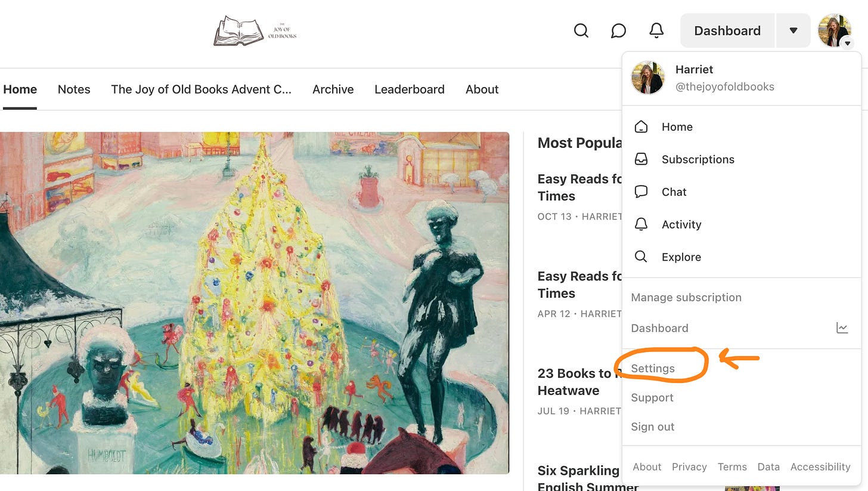The image size is (868, 491).
Task: Click the Dashboard button in header
Action: (x=727, y=30)
